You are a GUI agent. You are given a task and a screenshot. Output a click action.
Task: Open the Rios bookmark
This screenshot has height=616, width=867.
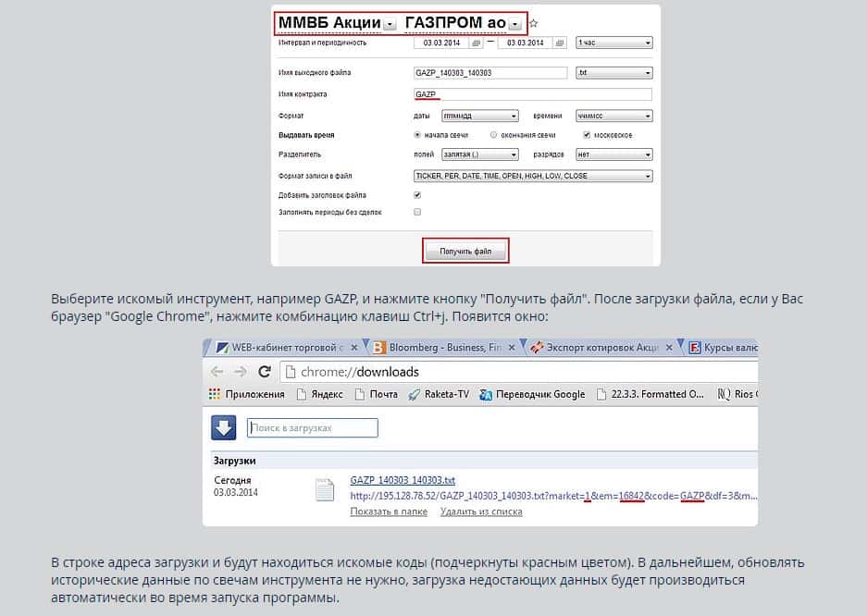point(737,394)
